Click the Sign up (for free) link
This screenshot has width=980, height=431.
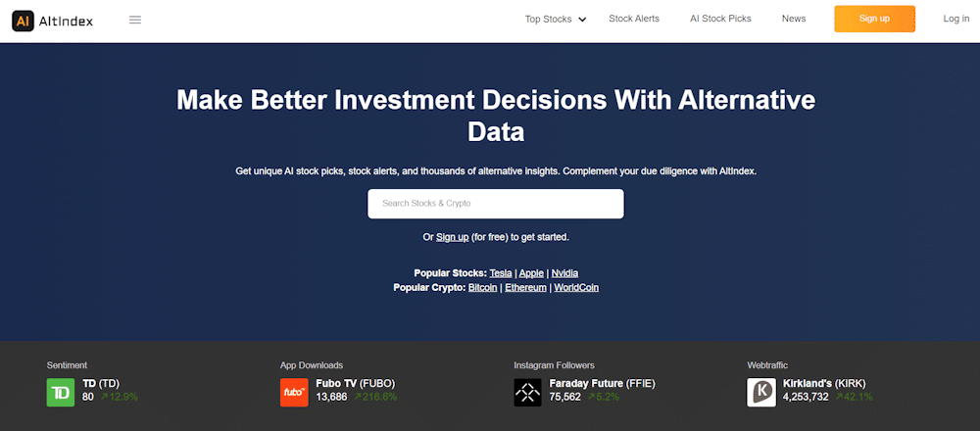[x=453, y=237]
